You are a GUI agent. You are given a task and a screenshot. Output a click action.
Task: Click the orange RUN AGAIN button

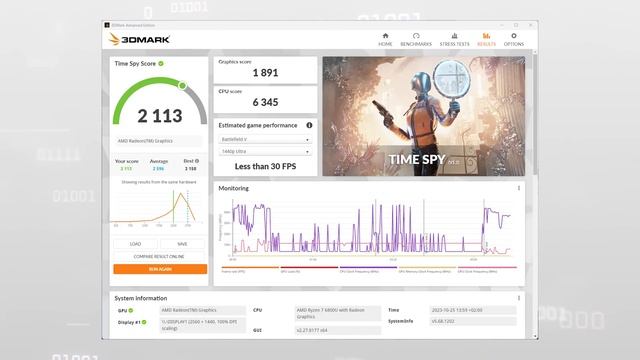coord(160,269)
